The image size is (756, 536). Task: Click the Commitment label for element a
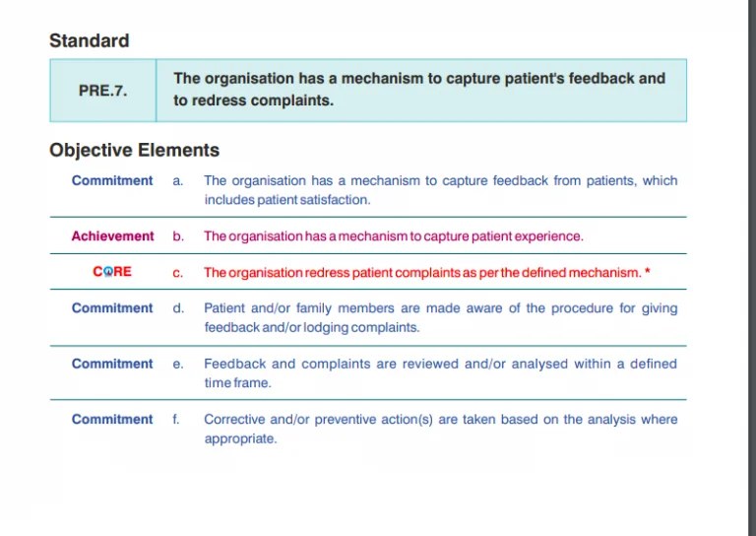pos(112,180)
